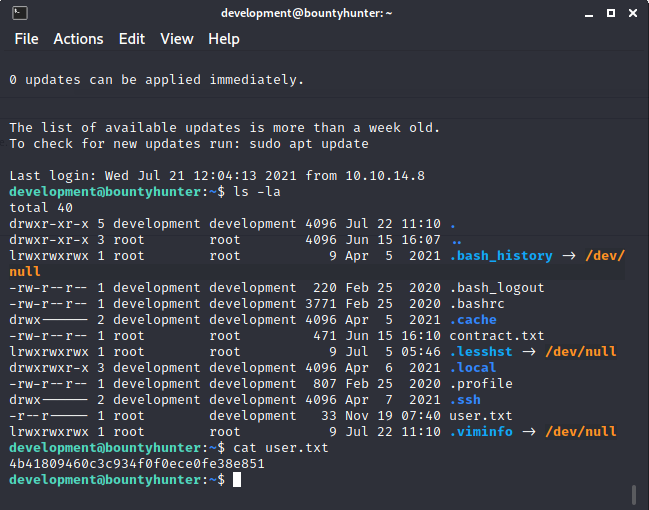The image size is (649, 510).
Task: Click the vertical scrollbar thumb
Action: coord(634,495)
